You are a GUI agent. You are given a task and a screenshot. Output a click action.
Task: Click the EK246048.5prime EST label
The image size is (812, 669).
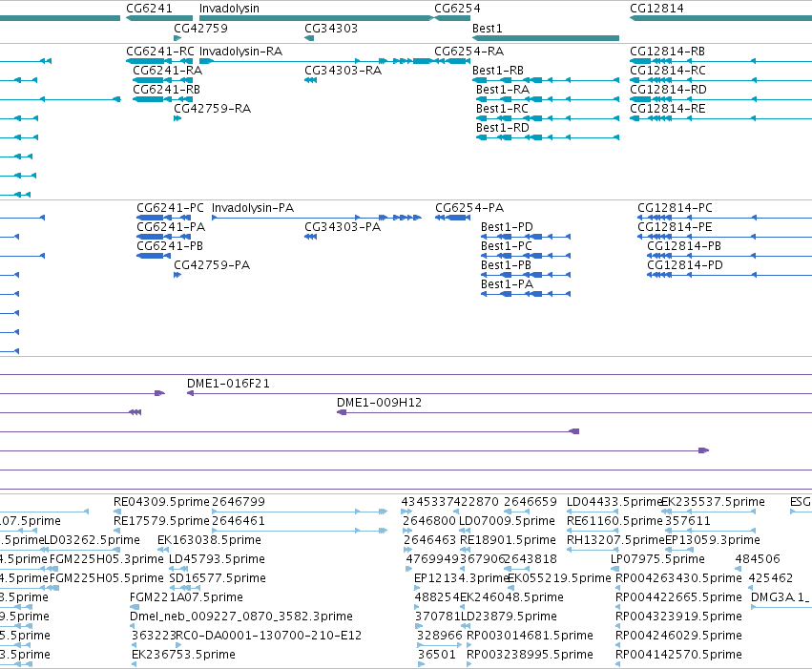(x=511, y=598)
